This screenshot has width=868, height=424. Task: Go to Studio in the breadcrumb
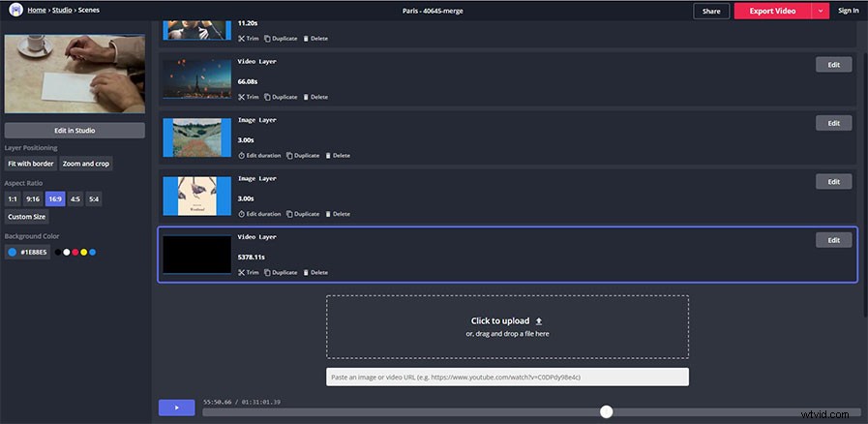(x=64, y=10)
